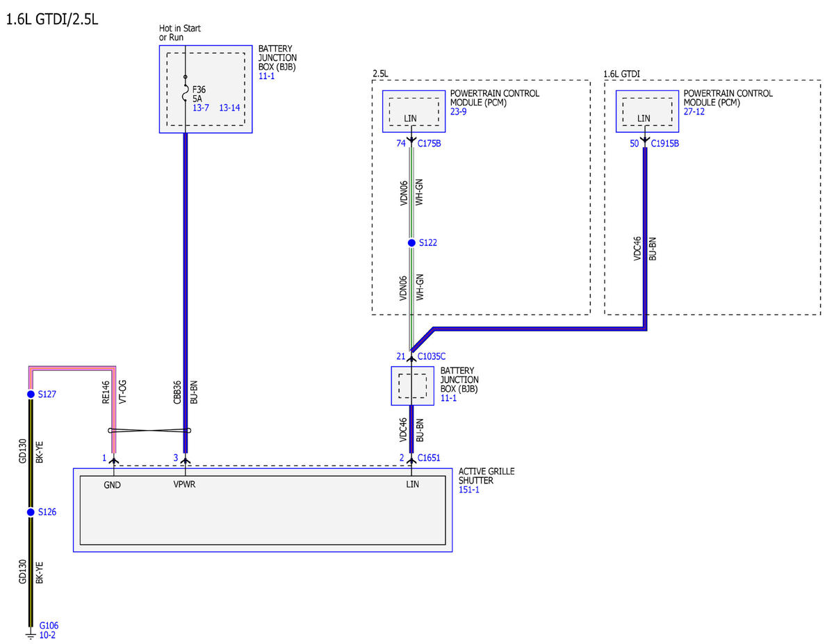Open the 27-12 PCM page reference
The image size is (834, 644).
click(695, 111)
